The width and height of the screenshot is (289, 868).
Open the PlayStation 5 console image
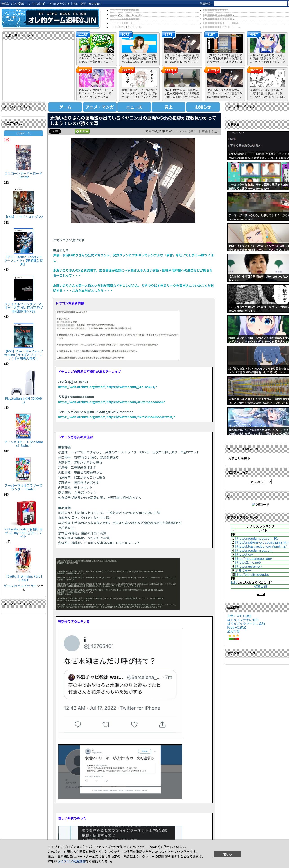pos(23,383)
